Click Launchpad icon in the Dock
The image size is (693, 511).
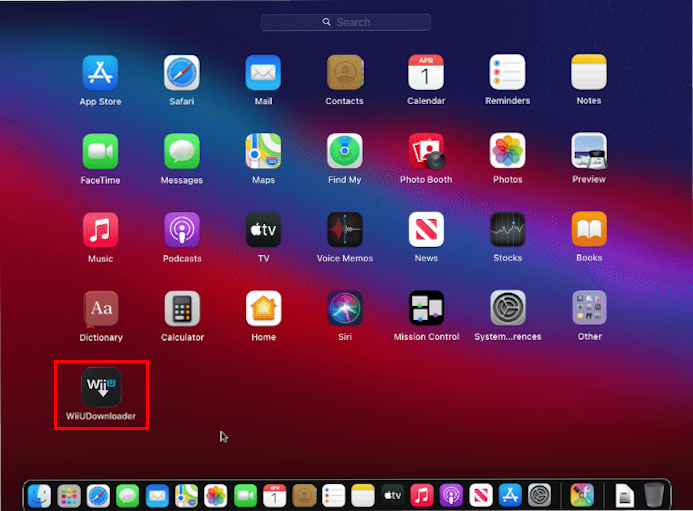click(69, 496)
